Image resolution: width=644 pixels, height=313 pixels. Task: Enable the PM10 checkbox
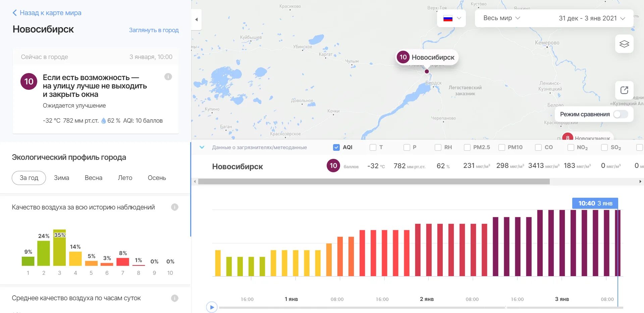point(502,147)
